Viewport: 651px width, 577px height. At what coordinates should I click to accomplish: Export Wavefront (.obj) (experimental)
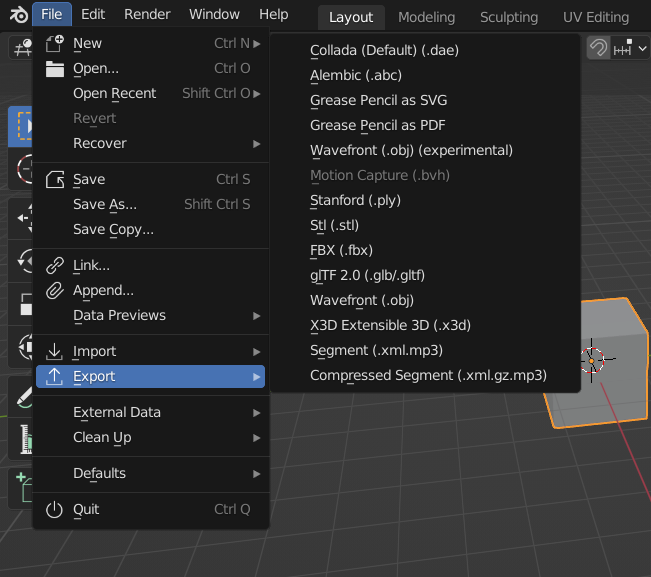(x=425, y=150)
